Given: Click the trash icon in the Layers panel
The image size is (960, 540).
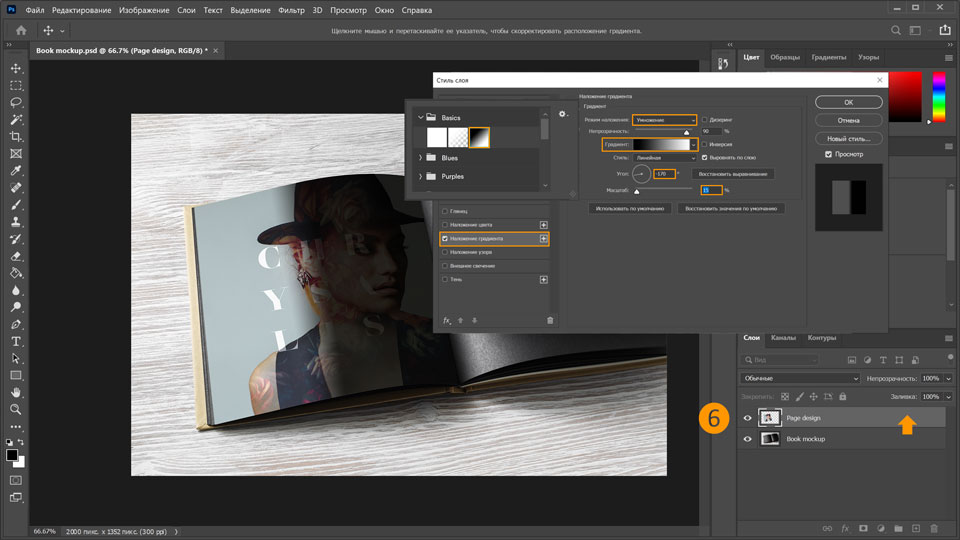Looking at the screenshot, I should point(933,527).
